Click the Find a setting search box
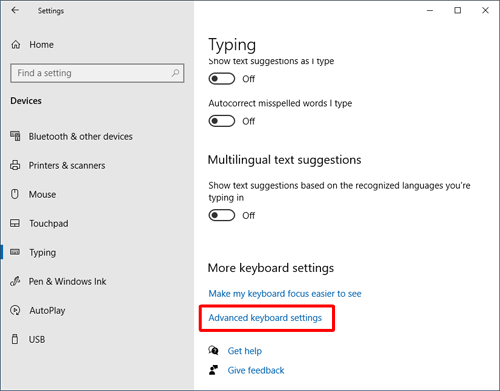500x391 pixels. pyautogui.click(x=97, y=73)
